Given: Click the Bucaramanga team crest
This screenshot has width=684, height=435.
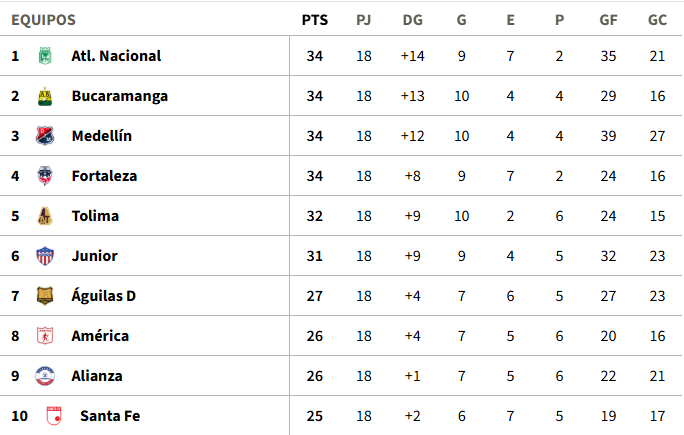Looking at the screenshot, I should pos(44,96).
